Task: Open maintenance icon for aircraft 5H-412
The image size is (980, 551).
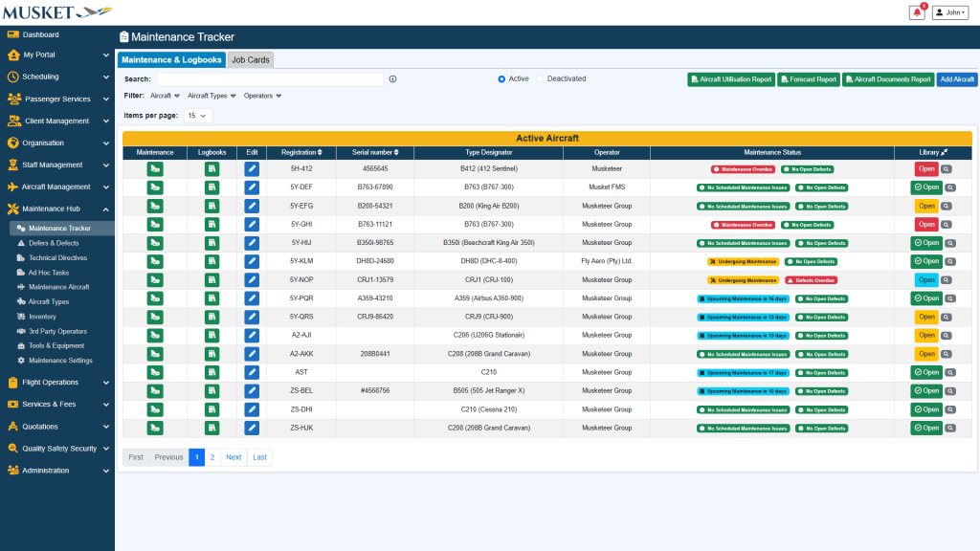Action: coord(155,168)
